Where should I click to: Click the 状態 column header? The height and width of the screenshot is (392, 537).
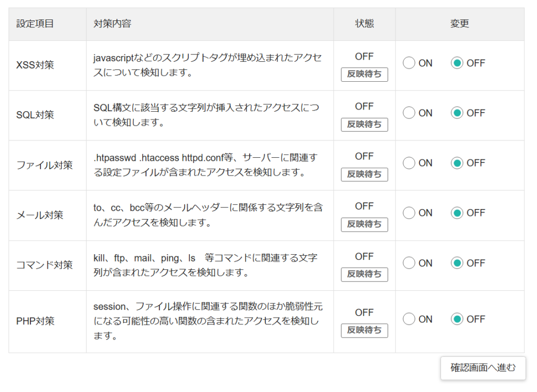point(364,24)
